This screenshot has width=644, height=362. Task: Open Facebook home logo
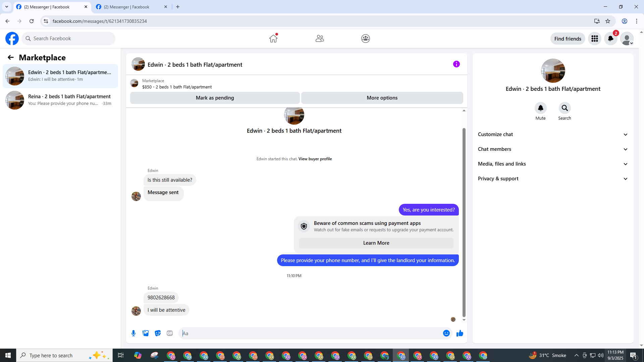(x=12, y=39)
